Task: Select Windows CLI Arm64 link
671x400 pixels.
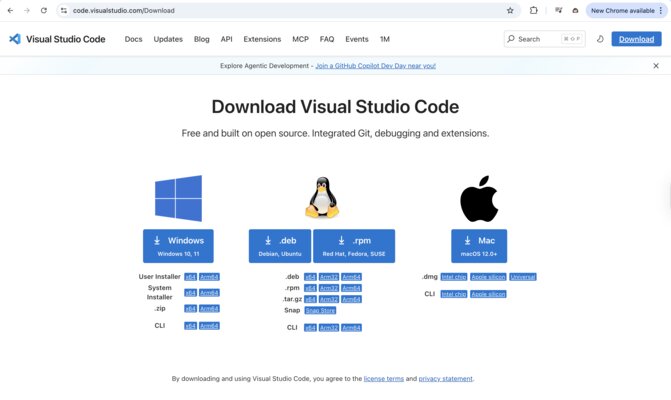Action: [x=209, y=326]
